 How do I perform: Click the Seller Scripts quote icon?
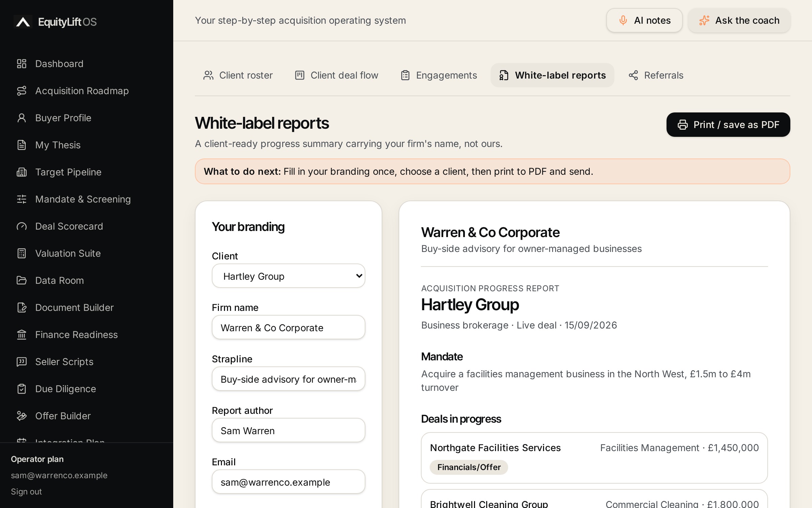tap(22, 362)
